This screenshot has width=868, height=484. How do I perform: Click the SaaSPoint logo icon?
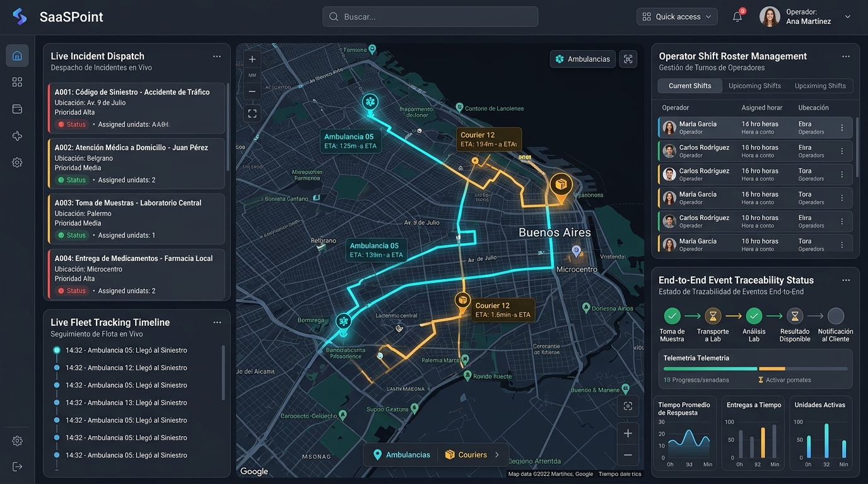(x=20, y=16)
